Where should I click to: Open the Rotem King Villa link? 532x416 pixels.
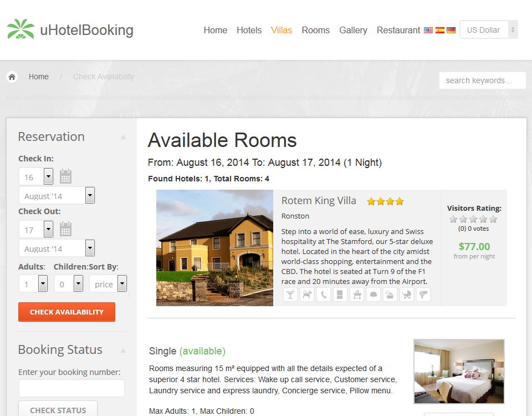(x=319, y=201)
